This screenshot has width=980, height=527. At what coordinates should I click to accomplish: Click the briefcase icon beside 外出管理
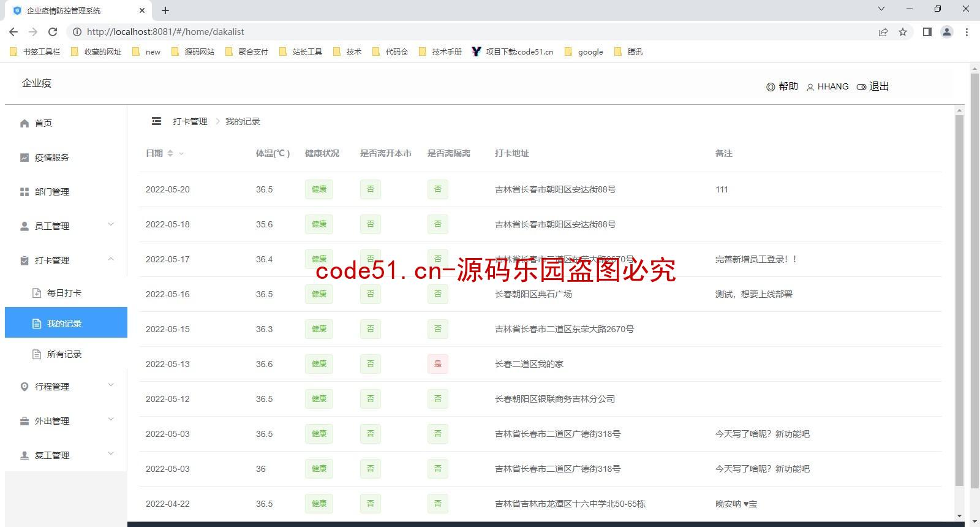tap(24, 421)
